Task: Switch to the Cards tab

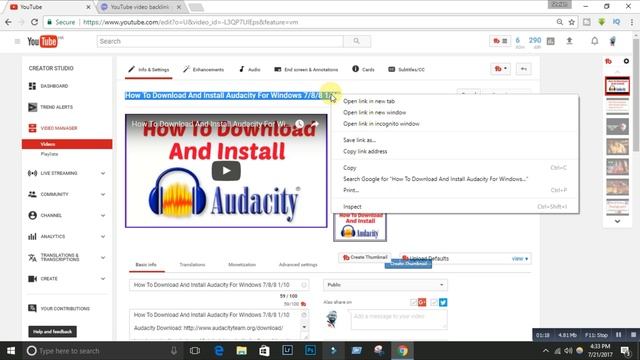Action: (363, 69)
